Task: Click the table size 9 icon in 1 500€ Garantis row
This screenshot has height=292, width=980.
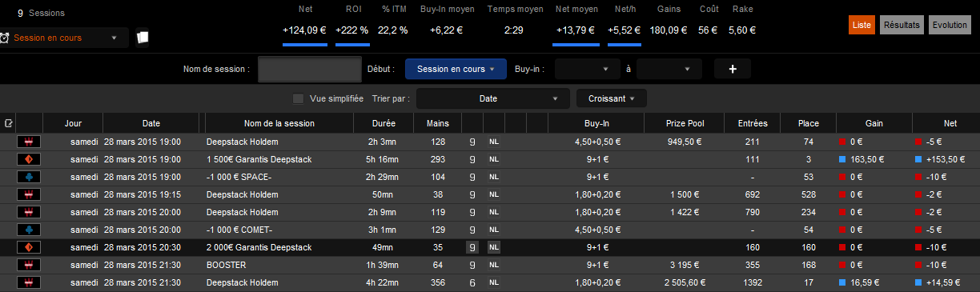Action: (x=472, y=159)
